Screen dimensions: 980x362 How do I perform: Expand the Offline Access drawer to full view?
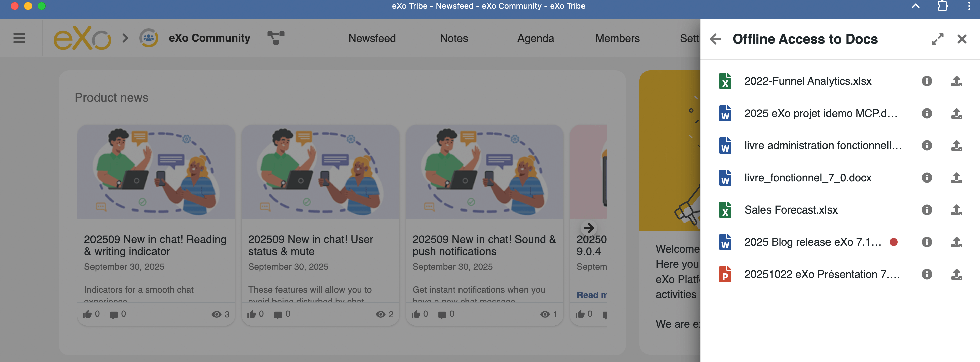(937, 39)
